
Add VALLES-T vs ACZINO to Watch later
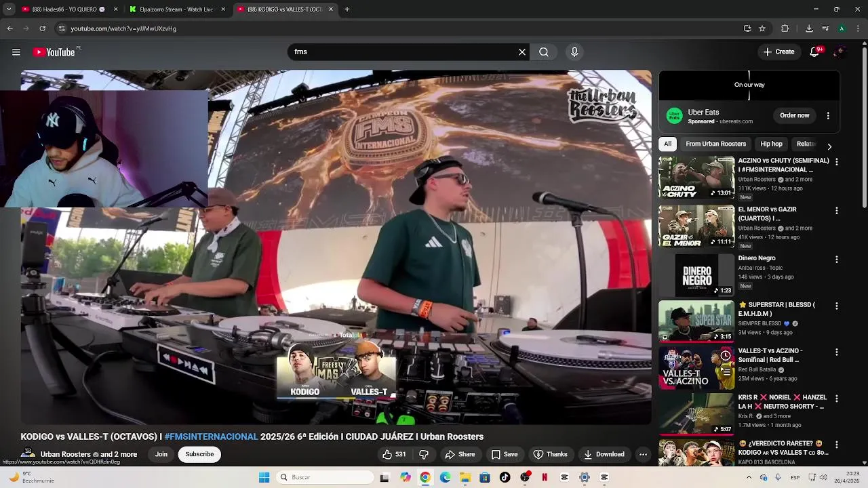[x=725, y=356]
